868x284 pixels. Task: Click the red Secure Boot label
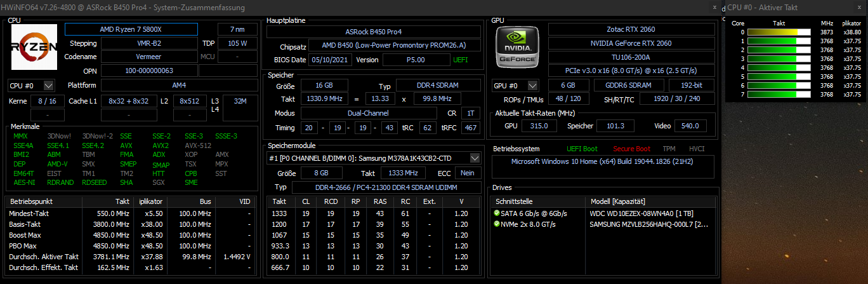632,149
